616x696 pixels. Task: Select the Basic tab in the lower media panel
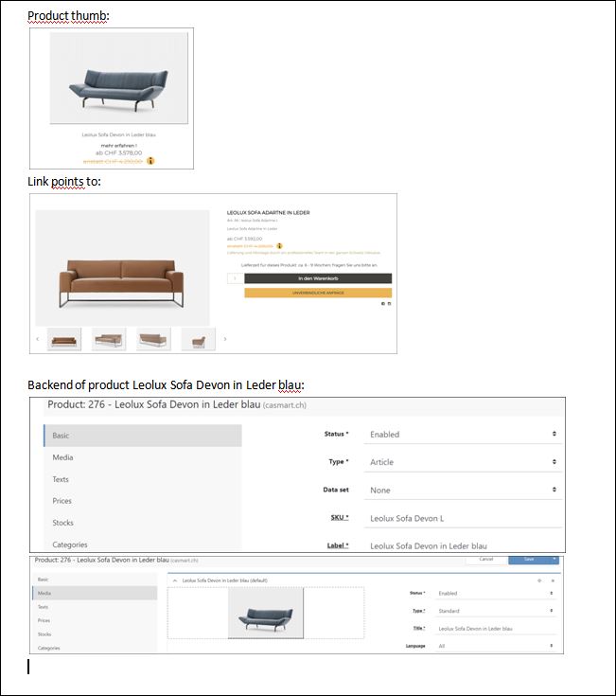click(x=95, y=580)
